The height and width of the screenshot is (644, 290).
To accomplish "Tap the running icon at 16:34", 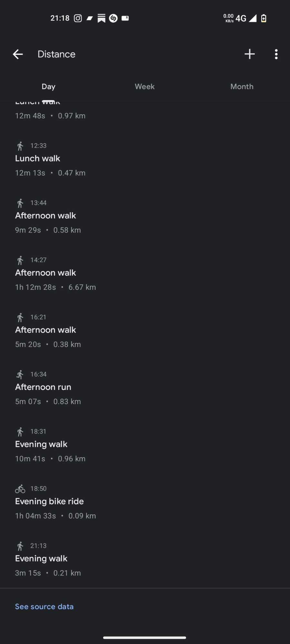I will point(20,374).
